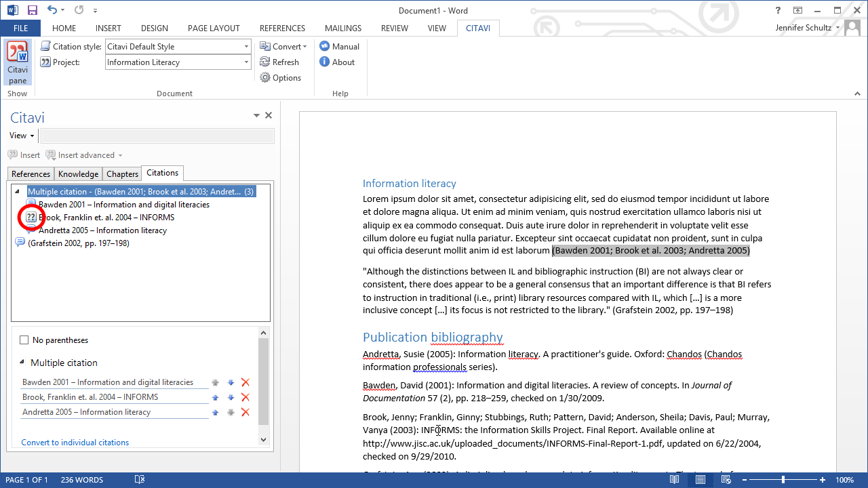Screen dimensions: 868x488
Task: Click the PAGE 1 OF 1 indicator
Action: (26, 480)
